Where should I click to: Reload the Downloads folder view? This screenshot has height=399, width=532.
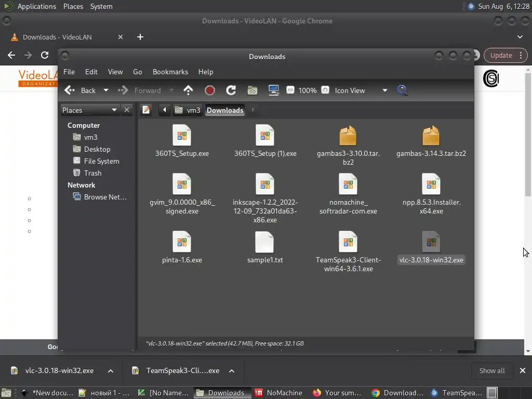(x=231, y=90)
